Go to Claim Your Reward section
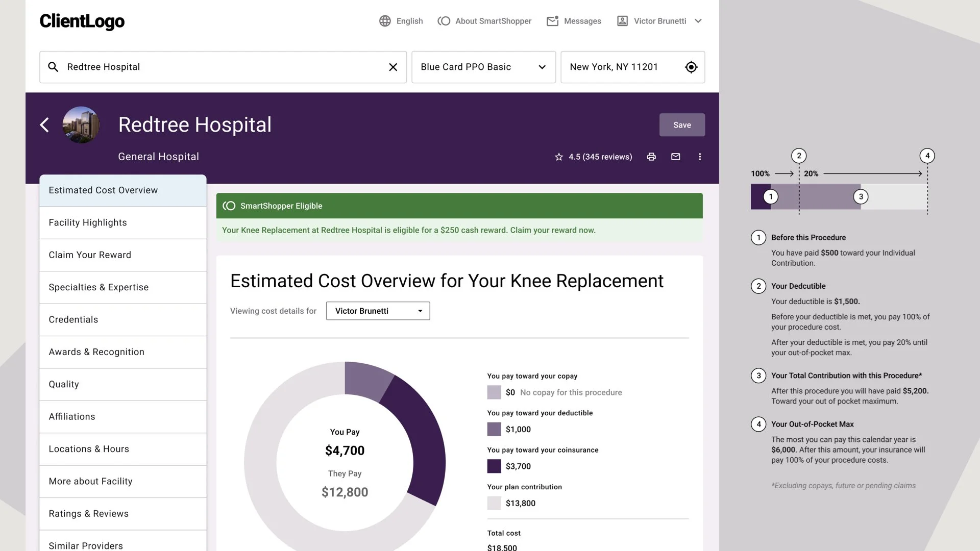980x551 pixels. click(122, 255)
